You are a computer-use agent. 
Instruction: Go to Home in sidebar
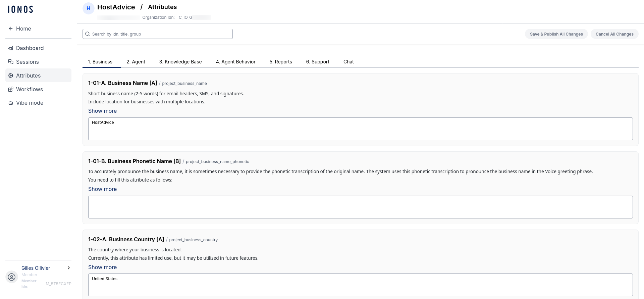coord(38,29)
